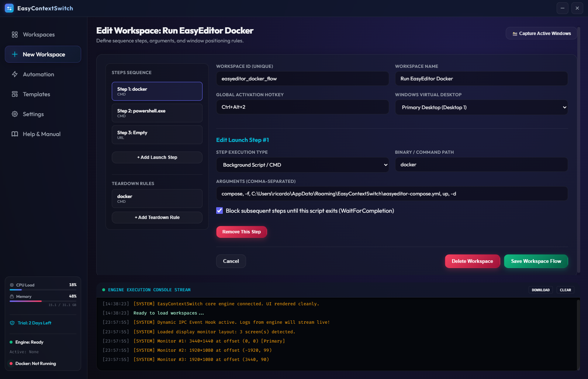Click Remove This Step button
The width and height of the screenshot is (588, 379).
(242, 232)
